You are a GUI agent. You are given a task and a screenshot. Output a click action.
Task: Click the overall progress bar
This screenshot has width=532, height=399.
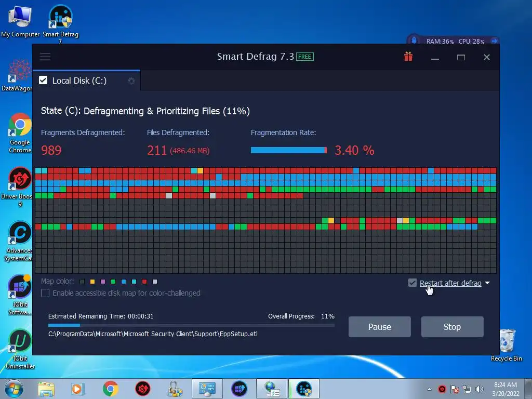pyautogui.click(x=191, y=325)
